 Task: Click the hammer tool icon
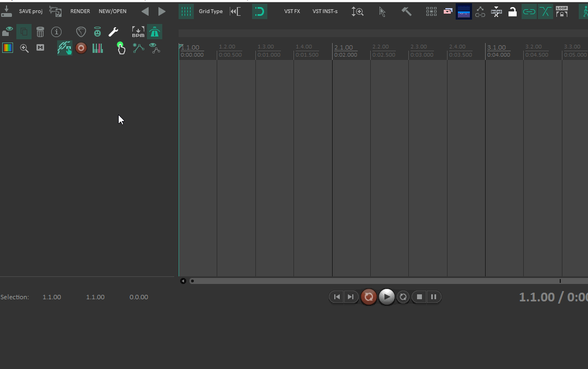tap(407, 11)
